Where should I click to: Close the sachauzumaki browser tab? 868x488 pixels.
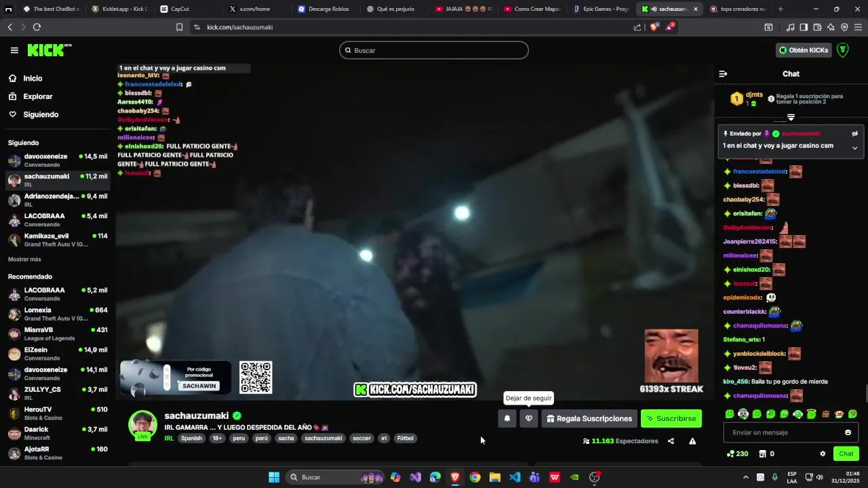(x=695, y=9)
